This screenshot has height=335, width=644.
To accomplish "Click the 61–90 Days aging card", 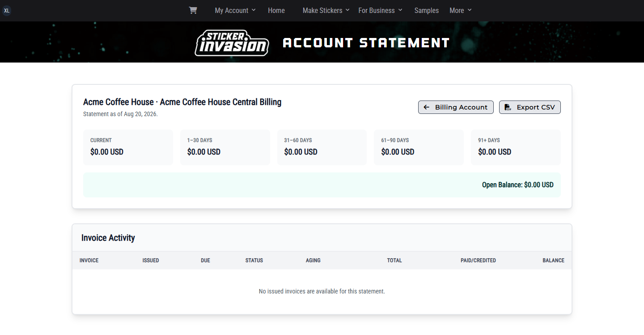I will 419,147.
